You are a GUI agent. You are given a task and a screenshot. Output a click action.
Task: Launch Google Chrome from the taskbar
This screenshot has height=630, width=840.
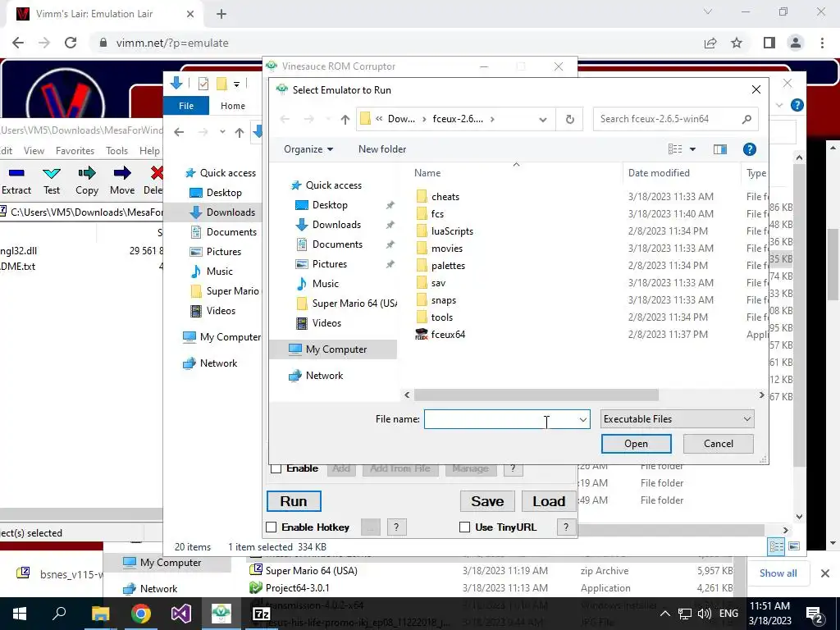[140, 614]
